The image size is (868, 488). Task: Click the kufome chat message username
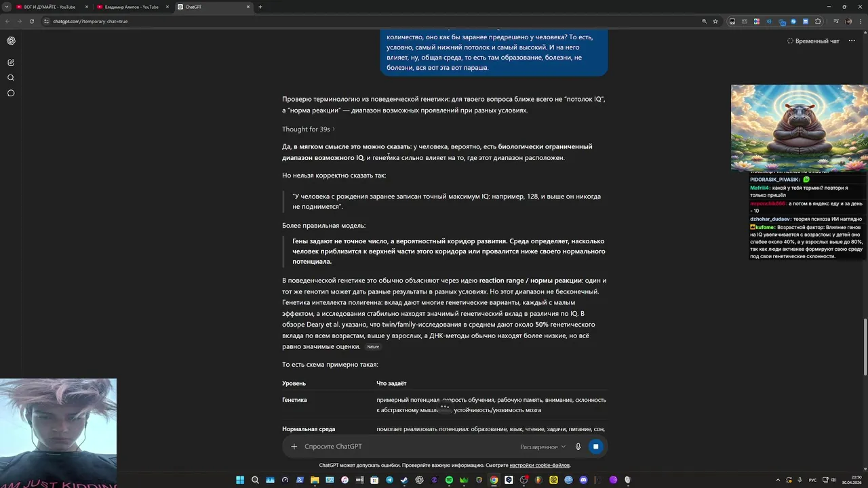click(764, 228)
